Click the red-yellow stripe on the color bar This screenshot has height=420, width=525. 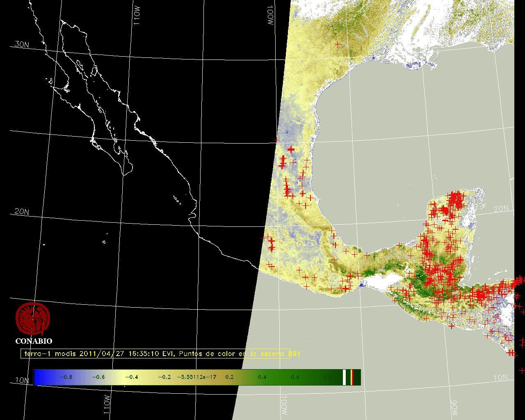click(352, 377)
